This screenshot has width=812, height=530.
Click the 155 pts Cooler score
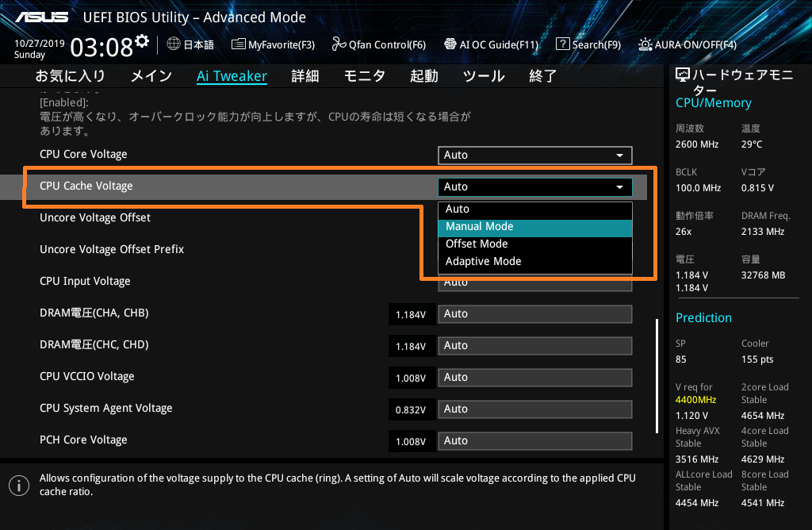(757, 359)
